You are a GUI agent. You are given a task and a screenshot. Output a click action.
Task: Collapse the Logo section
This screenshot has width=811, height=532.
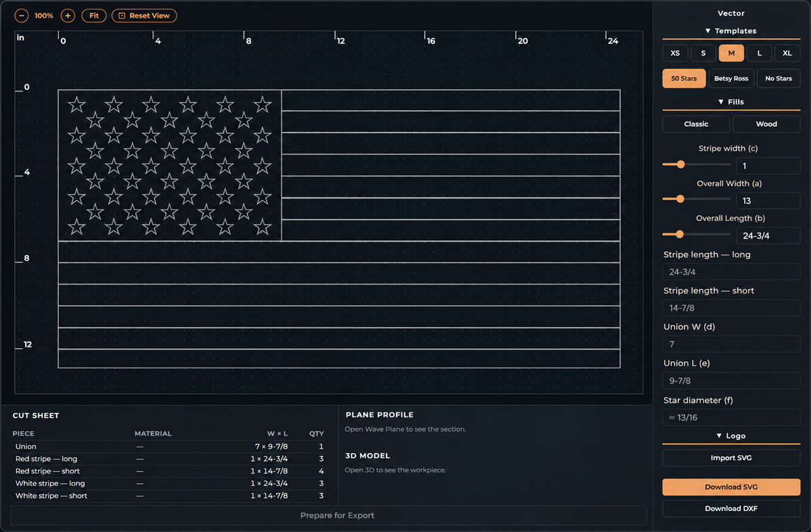click(731, 436)
